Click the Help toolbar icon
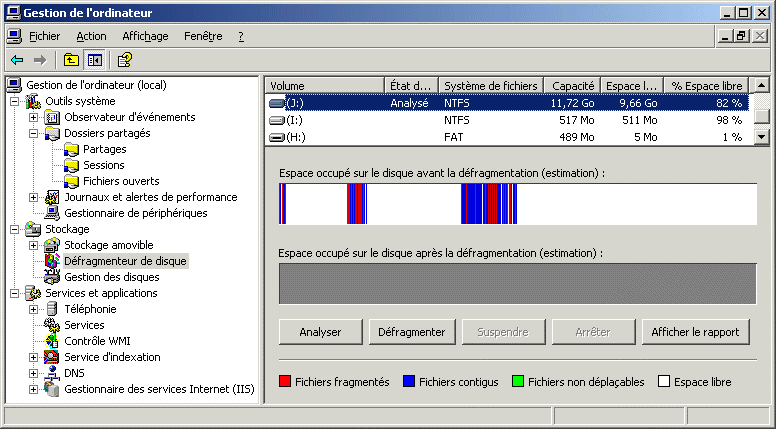The image size is (776, 429). 125,60
